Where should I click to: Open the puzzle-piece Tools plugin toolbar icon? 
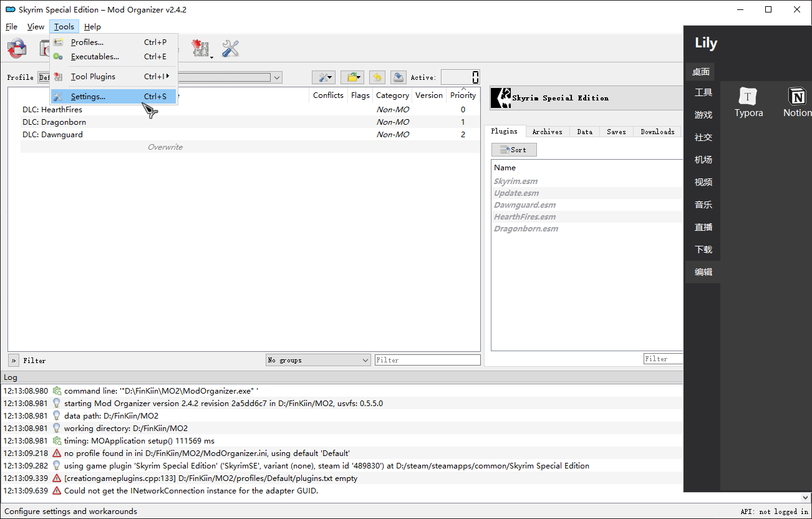(x=201, y=49)
